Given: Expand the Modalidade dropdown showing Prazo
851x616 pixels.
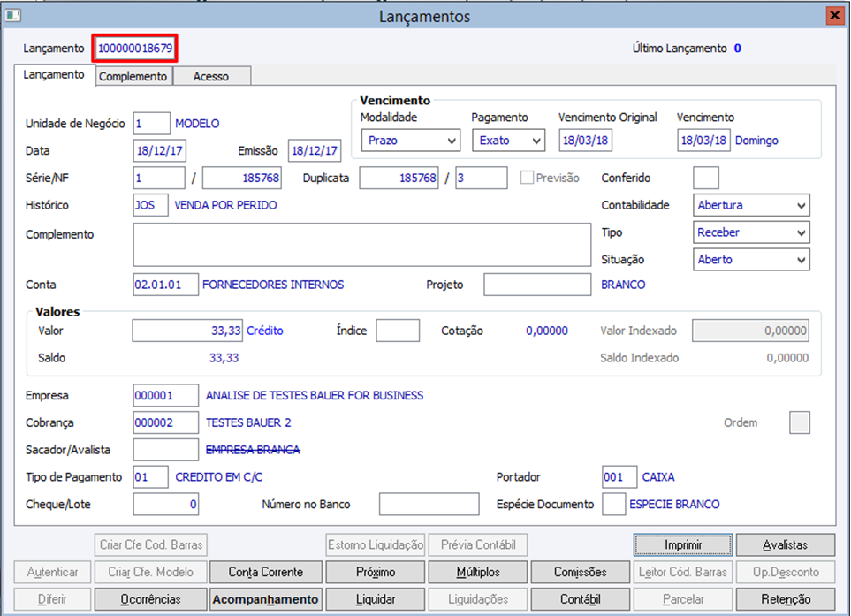Looking at the screenshot, I should click(410, 140).
